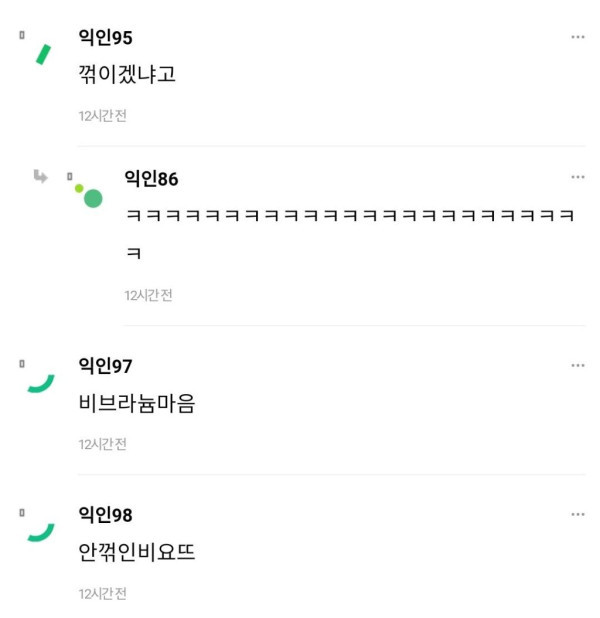Open the 익인86 username
The image size is (600, 618).
pyautogui.click(x=151, y=179)
